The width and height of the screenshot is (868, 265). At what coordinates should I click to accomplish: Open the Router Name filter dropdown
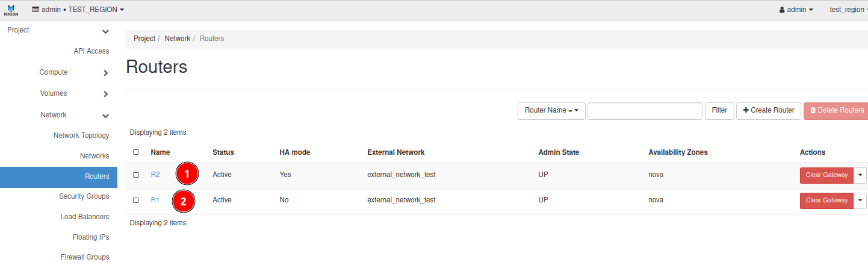(551, 111)
